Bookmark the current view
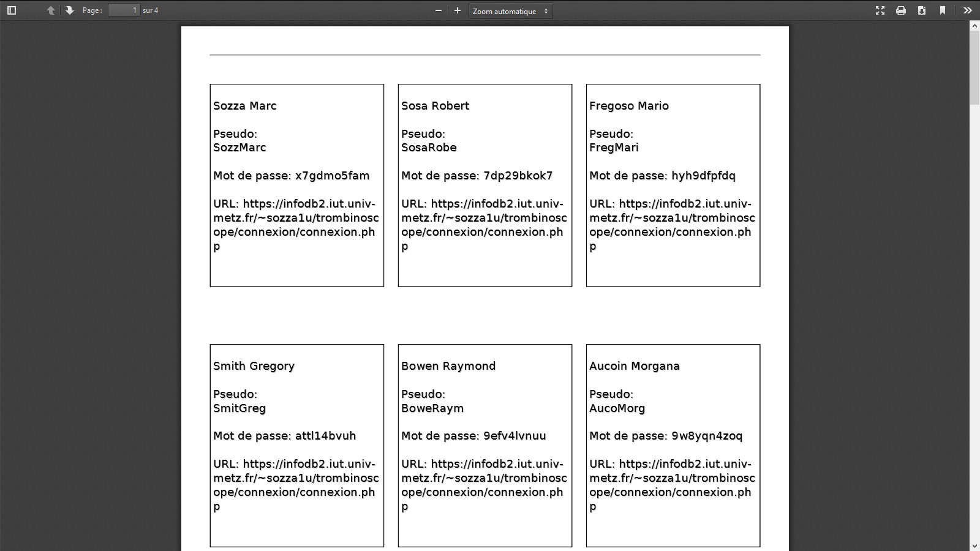 pyautogui.click(x=943, y=10)
